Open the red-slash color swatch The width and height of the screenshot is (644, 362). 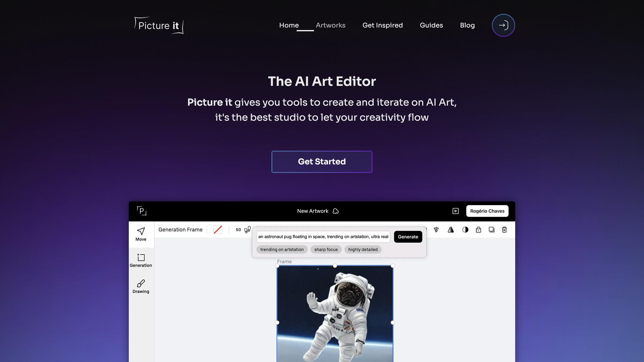click(x=218, y=230)
